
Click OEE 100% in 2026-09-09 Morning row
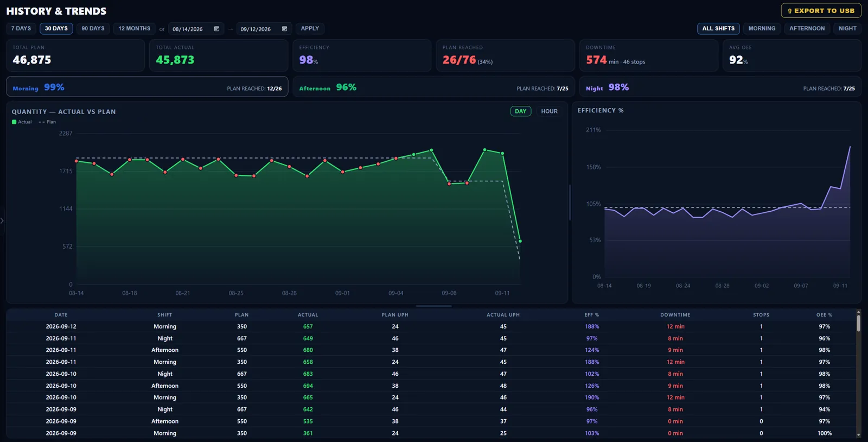pos(824,433)
